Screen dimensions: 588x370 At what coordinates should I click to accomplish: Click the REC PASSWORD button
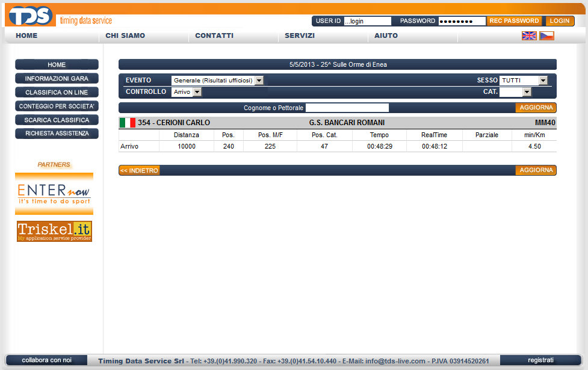pos(514,21)
